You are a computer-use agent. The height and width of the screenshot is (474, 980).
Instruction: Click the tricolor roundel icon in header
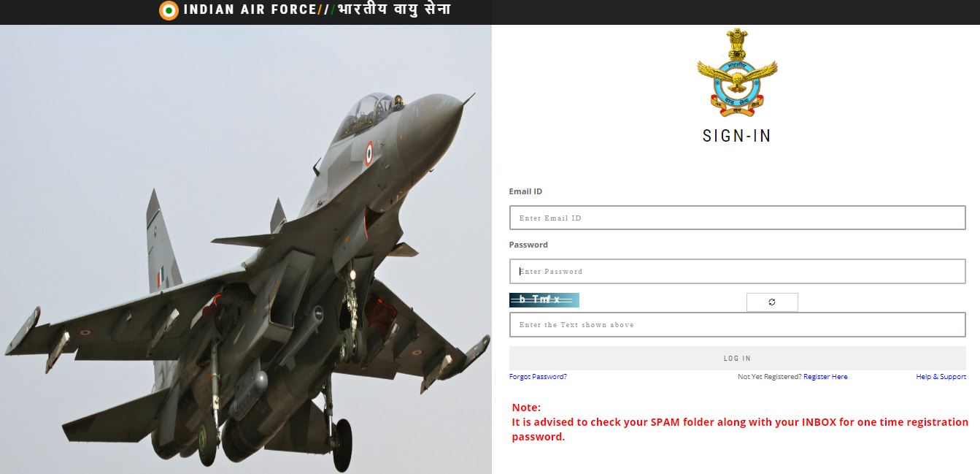pos(169,10)
